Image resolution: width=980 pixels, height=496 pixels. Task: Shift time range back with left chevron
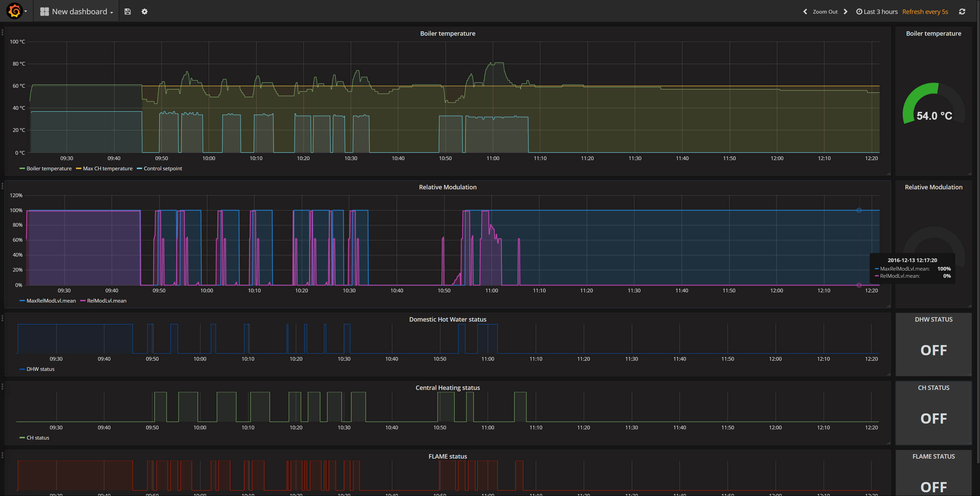click(805, 12)
